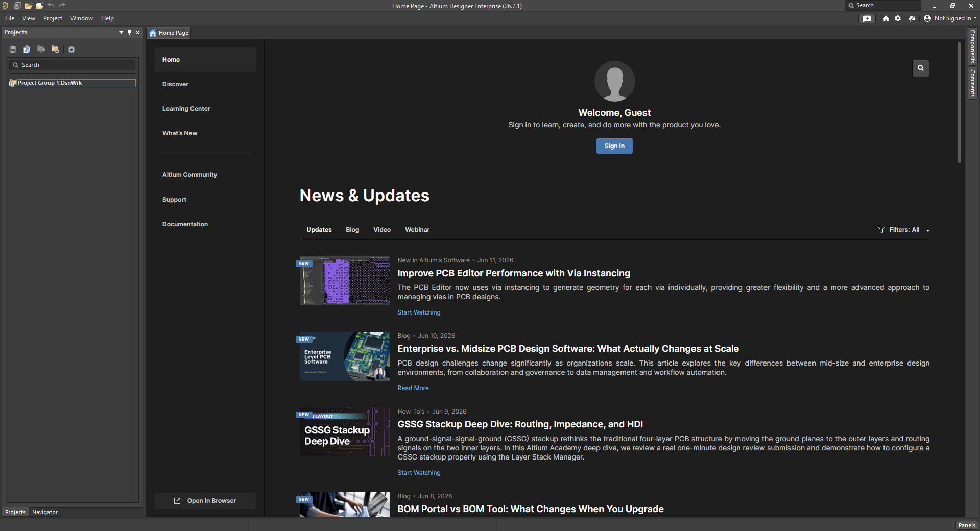Screen dimensions: 980x531
Task: Open the File menu
Action: 10,18
